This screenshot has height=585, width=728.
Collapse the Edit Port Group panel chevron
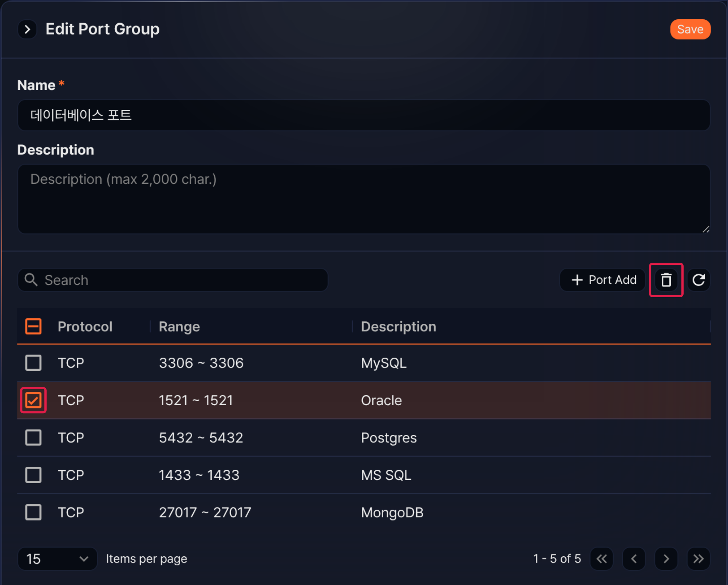(x=27, y=29)
